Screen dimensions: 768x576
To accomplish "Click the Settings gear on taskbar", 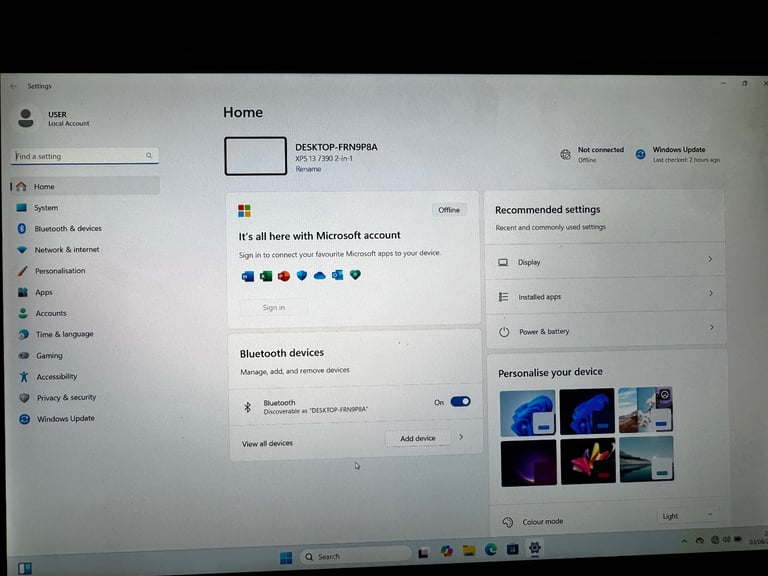I will [535, 548].
